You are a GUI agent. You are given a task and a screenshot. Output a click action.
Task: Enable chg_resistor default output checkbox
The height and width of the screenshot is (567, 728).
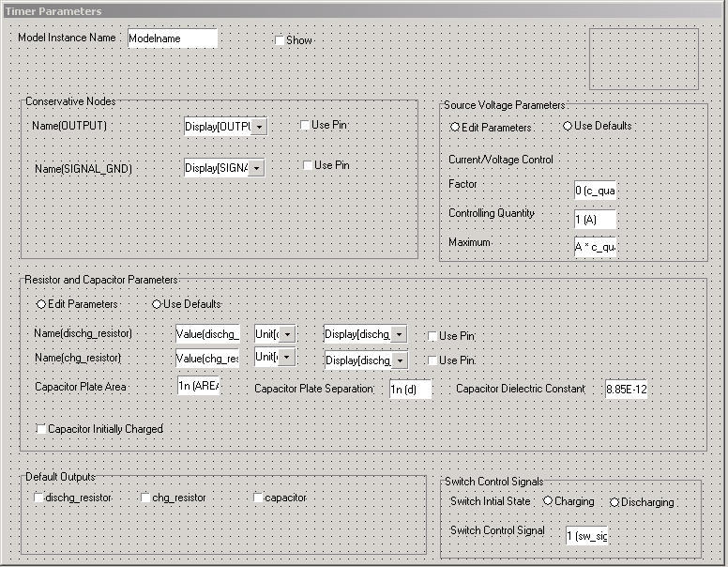click(145, 498)
